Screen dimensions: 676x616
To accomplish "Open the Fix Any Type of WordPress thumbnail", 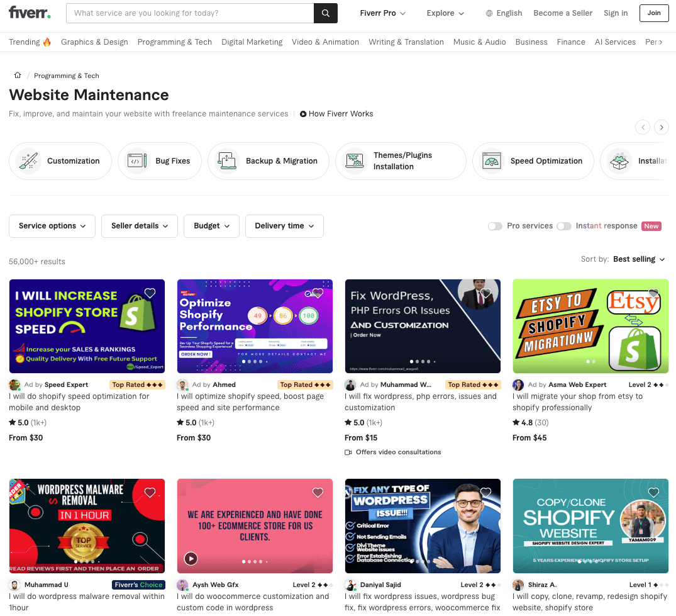I will 423,526.
